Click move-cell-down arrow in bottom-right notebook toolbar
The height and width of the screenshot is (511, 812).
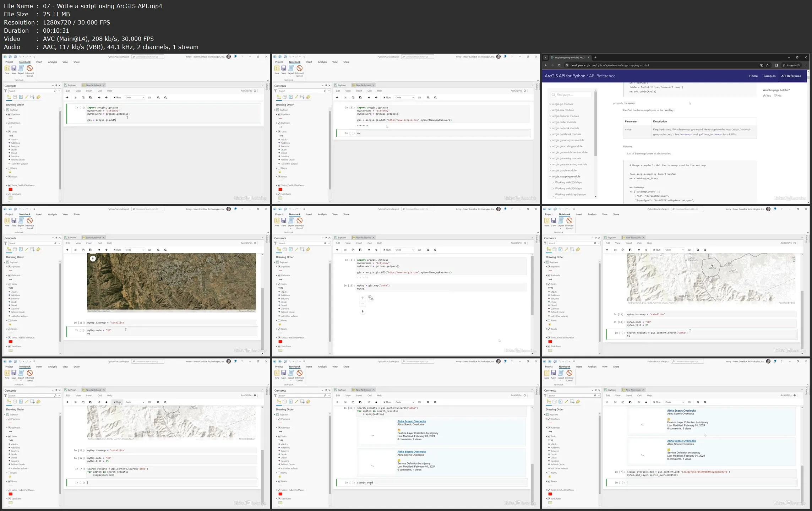(646, 402)
